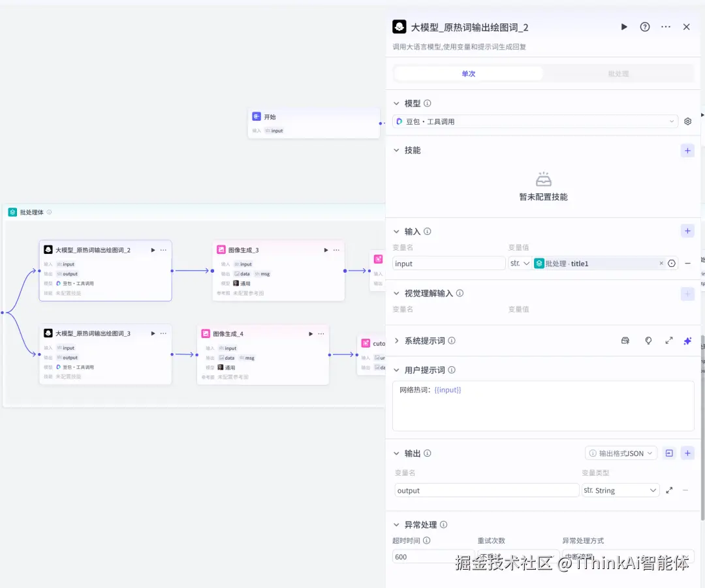The width and height of the screenshot is (705, 588).
Task: Click the prompt library icon beside 系统提示词
Action: (x=625, y=340)
